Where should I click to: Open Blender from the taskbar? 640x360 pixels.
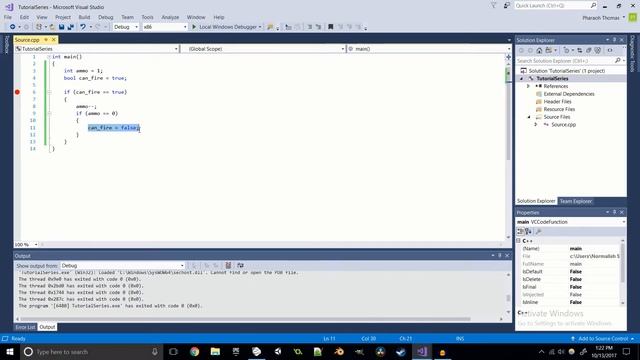click(339, 351)
